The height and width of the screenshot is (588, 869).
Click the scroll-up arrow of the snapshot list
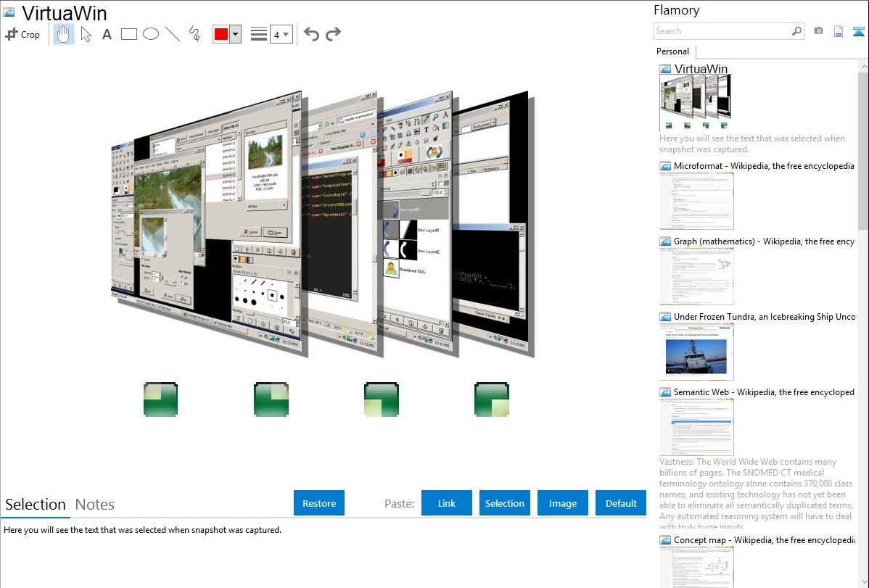[x=863, y=65]
